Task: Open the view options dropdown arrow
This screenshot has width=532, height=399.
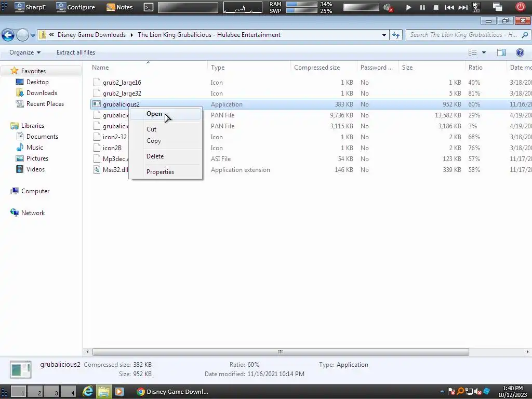Action: click(x=484, y=52)
